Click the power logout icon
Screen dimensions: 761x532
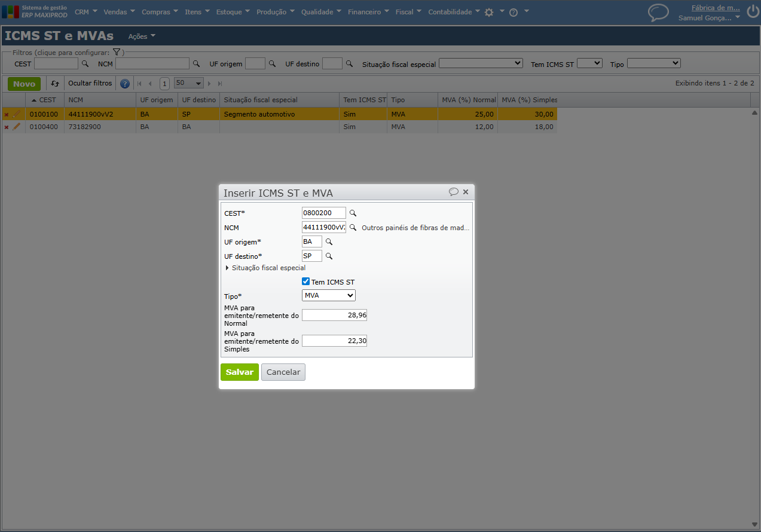pos(753,12)
